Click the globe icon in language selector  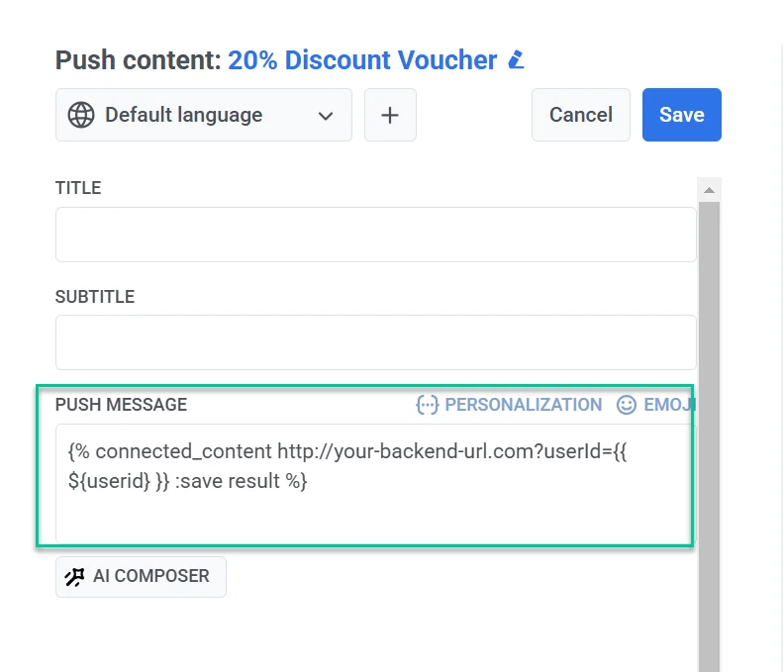coord(81,115)
